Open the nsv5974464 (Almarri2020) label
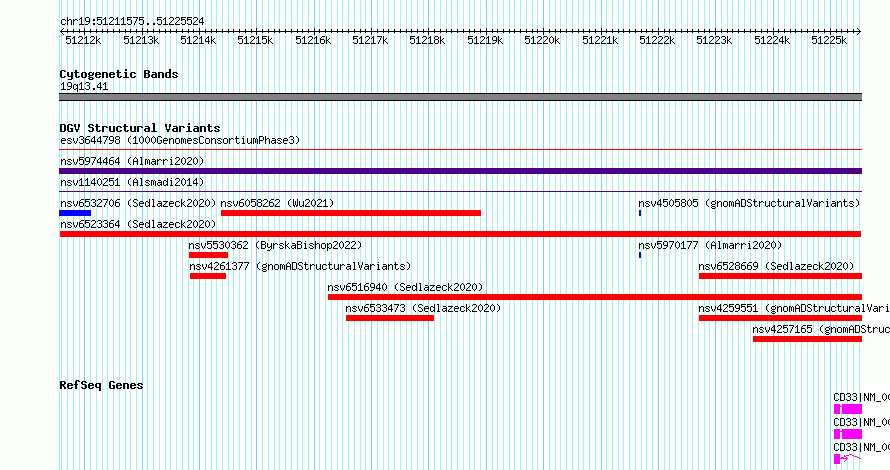The image size is (890, 470). click(x=132, y=161)
